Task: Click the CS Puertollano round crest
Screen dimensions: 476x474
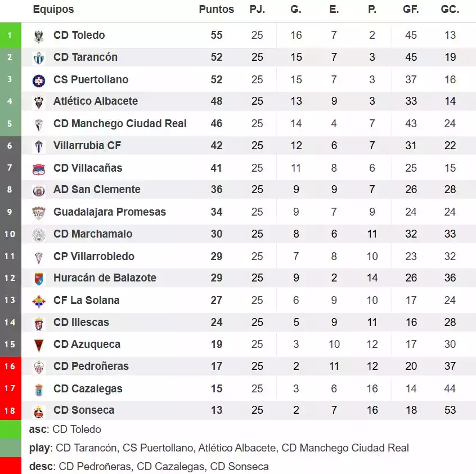Action: (39, 80)
